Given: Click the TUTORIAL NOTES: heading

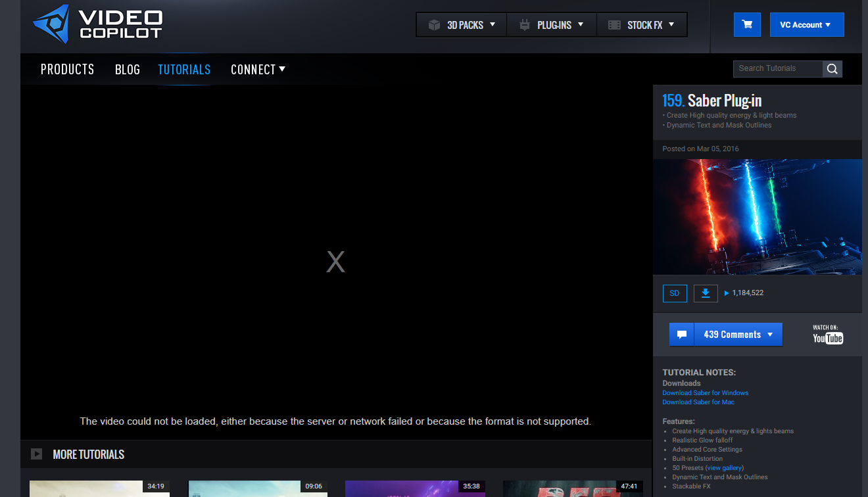Looking at the screenshot, I should 699,373.
